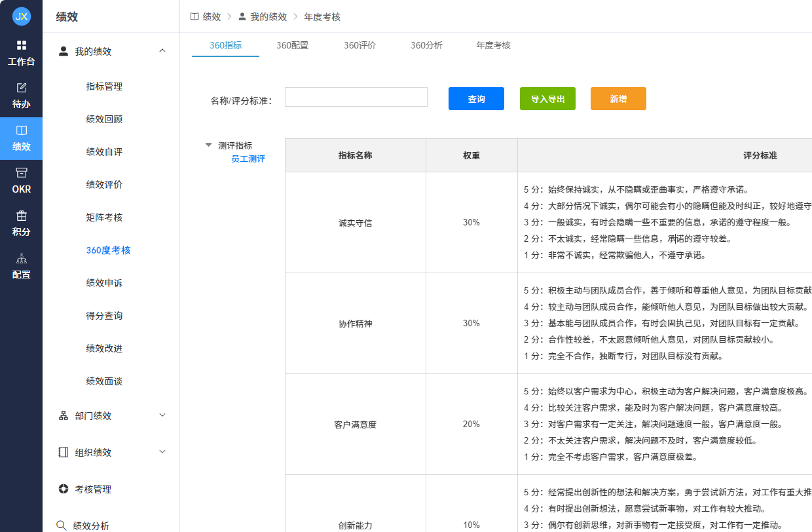Collapse the 我的绩效 menu section

[162, 50]
